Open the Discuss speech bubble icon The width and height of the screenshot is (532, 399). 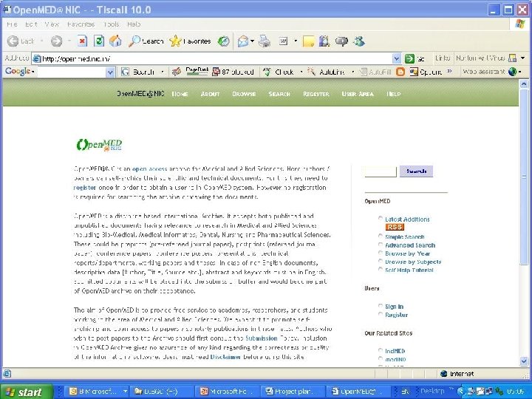[341, 41]
